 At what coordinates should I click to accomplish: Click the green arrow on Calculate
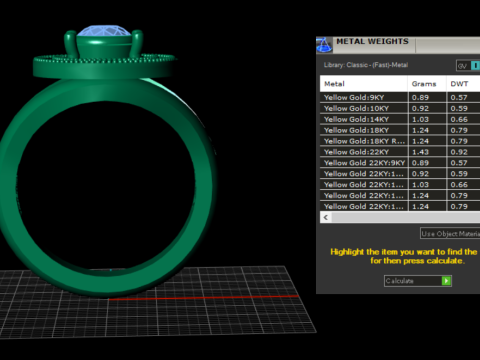point(446,281)
